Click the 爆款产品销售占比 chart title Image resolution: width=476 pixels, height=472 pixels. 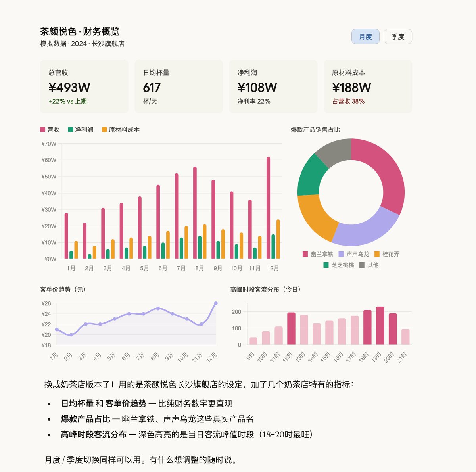pyautogui.click(x=315, y=130)
